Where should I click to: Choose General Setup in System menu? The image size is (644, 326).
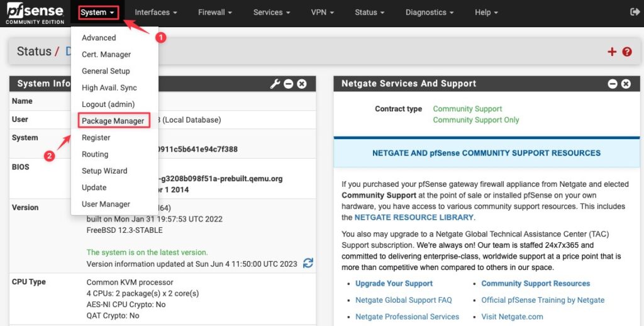click(106, 71)
